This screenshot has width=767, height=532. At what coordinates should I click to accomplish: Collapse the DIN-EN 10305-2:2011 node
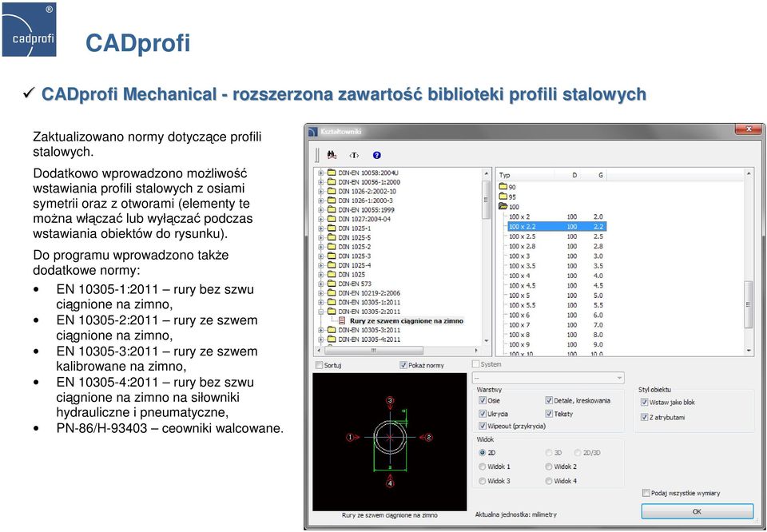point(321,312)
